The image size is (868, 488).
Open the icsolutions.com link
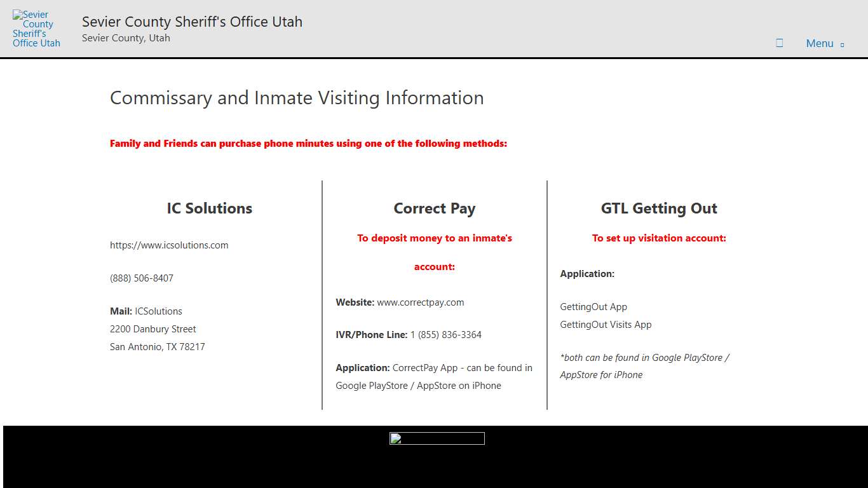click(x=168, y=245)
